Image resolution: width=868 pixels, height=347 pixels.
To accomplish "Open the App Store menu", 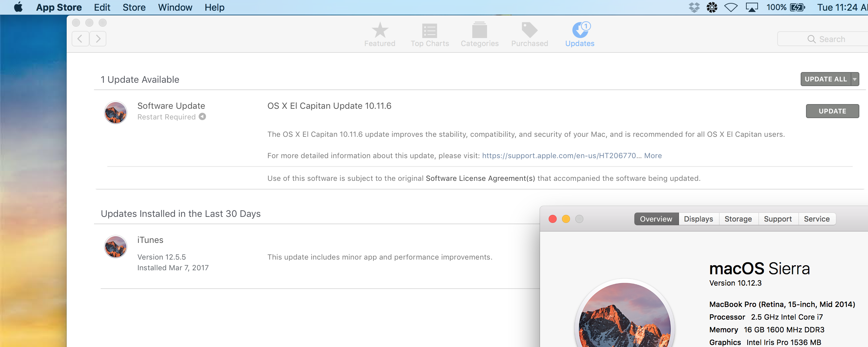I will coord(59,7).
